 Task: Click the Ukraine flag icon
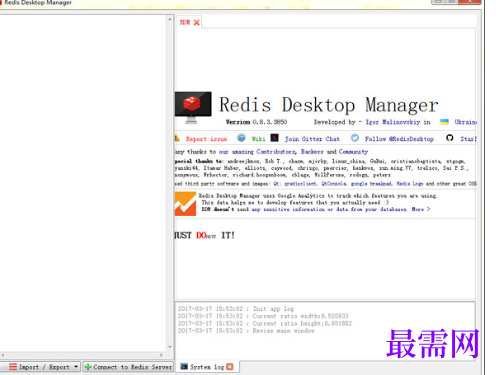444,122
